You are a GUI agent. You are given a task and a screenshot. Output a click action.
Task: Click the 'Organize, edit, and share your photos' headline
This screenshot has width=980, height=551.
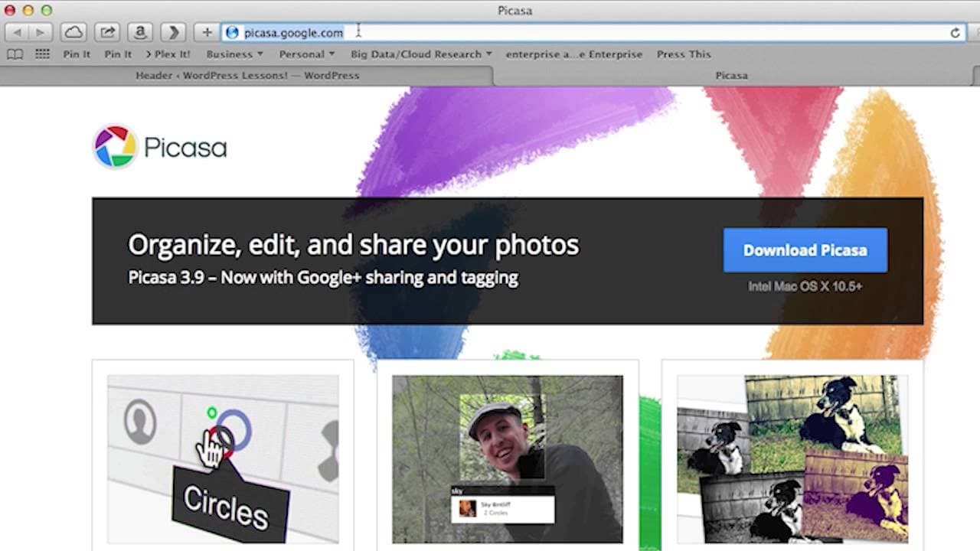tap(353, 245)
